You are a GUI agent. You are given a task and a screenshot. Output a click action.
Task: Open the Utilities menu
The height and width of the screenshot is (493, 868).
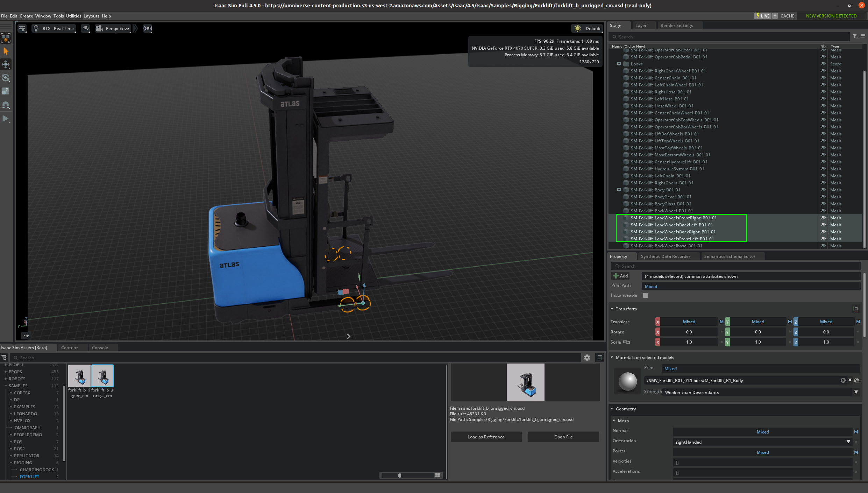[x=73, y=16]
